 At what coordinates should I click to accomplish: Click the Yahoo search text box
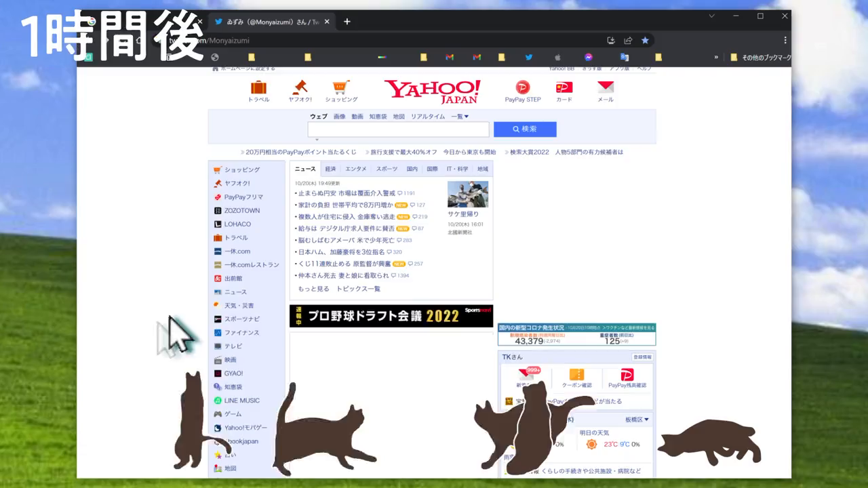pos(398,129)
